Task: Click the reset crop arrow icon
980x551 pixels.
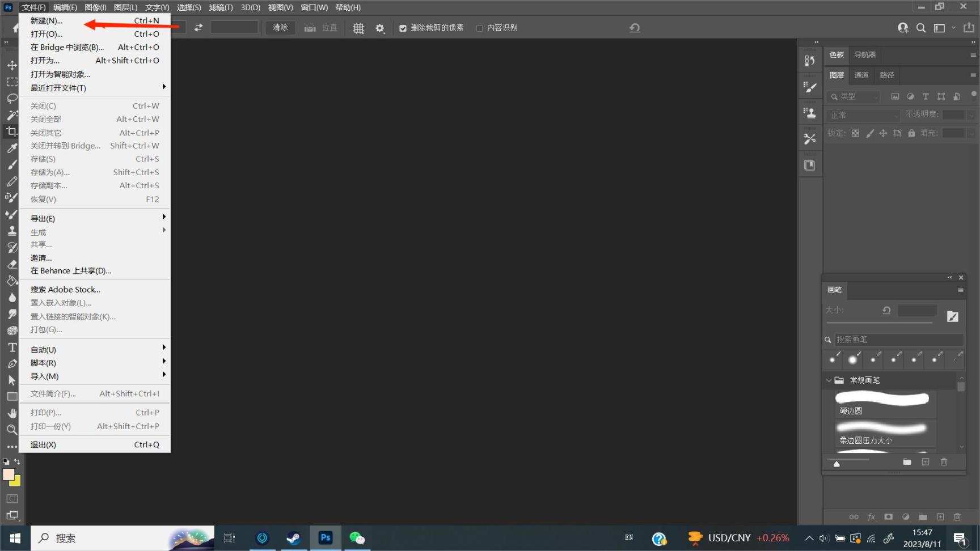Action: pos(635,28)
